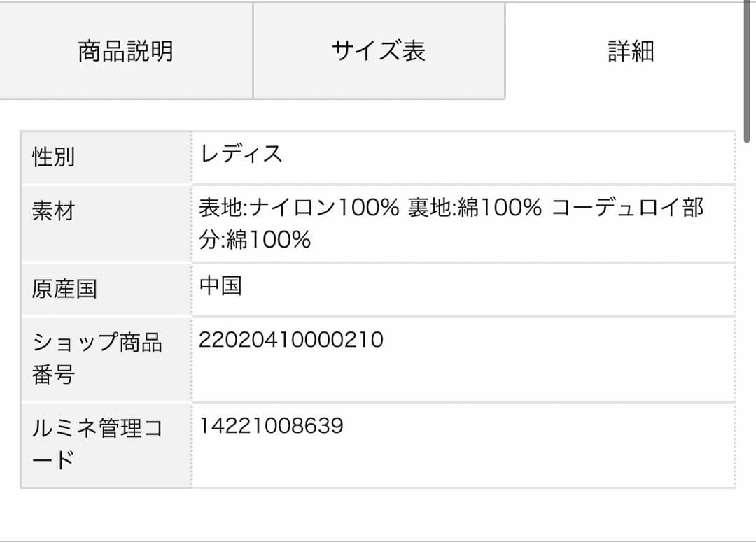Click the コーデュロイ部分 material text

pyautogui.click(x=626, y=208)
